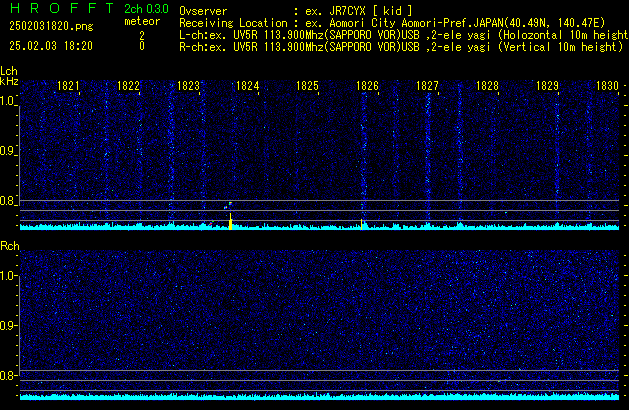
Task: Click the Lch 0.8 kHz axis label
Action: coord(7,201)
